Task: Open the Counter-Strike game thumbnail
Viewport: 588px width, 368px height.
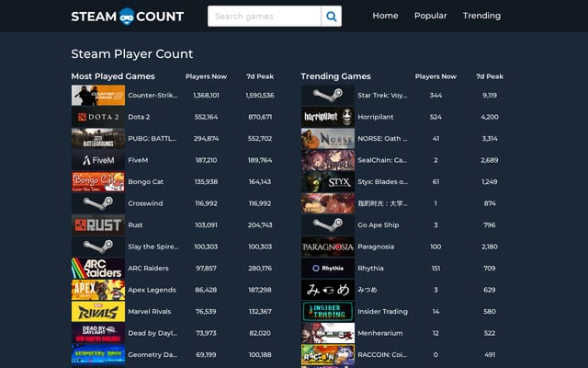Action: [x=98, y=96]
